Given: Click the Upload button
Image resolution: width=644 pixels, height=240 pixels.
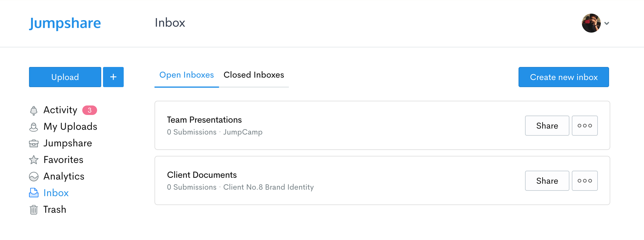Looking at the screenshot, I should click(x=65, y=77).
